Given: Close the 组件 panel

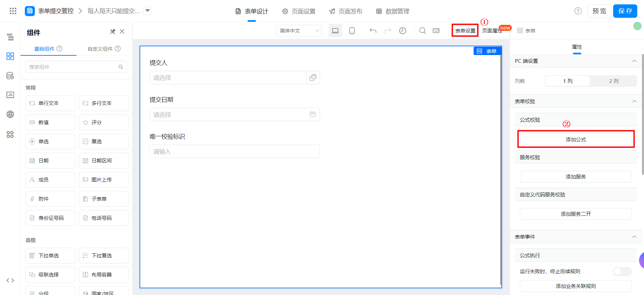Looking at the screenshot, I should (122, 32).
